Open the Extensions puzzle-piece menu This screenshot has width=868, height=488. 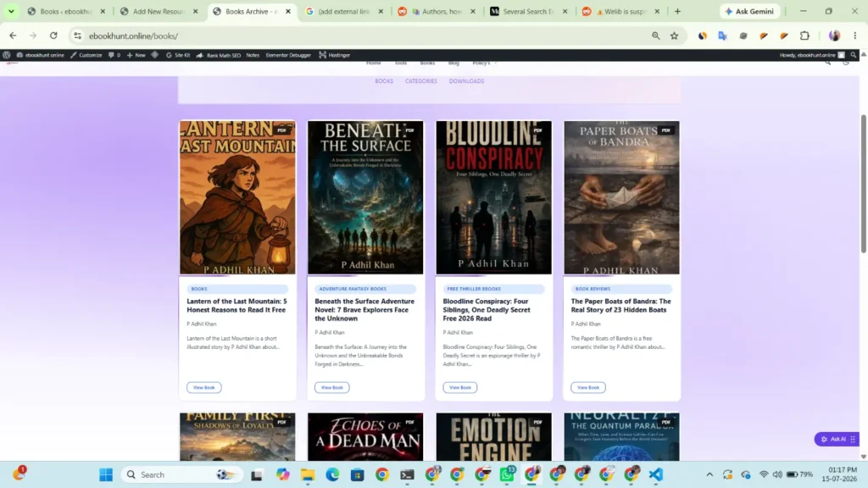pos(804,36)
